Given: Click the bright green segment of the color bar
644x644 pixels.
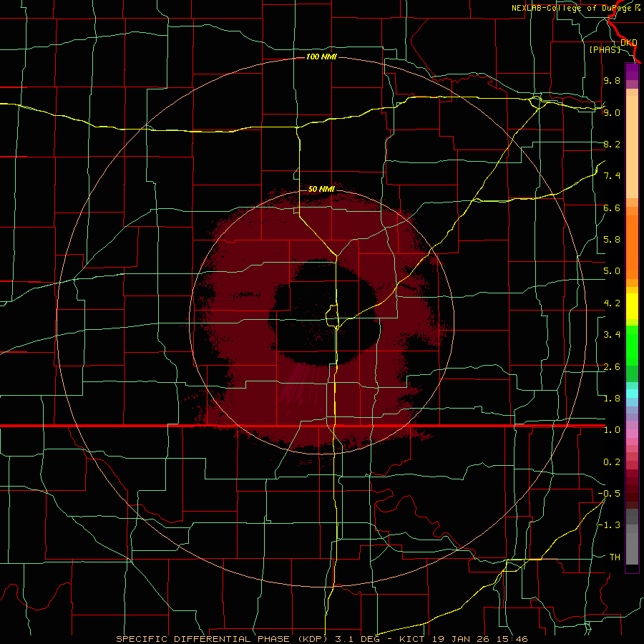Looking at the screenshot, I should pos(632,346).
